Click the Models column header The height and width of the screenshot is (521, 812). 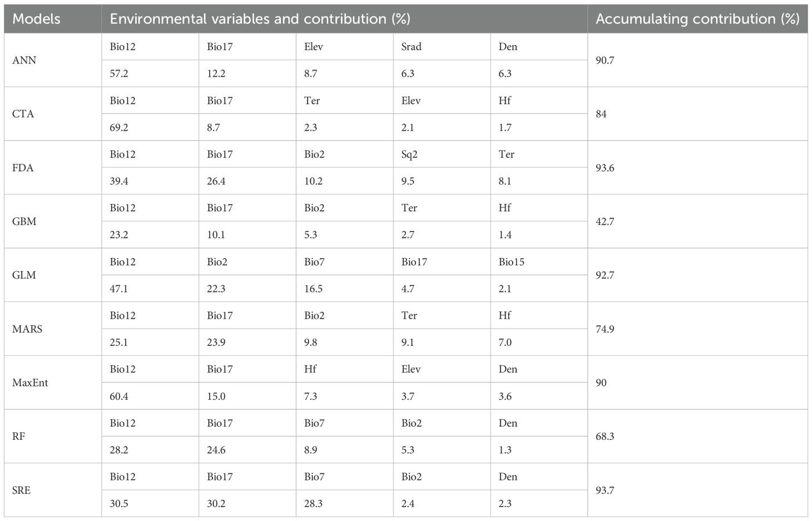(x=36, y=19)
